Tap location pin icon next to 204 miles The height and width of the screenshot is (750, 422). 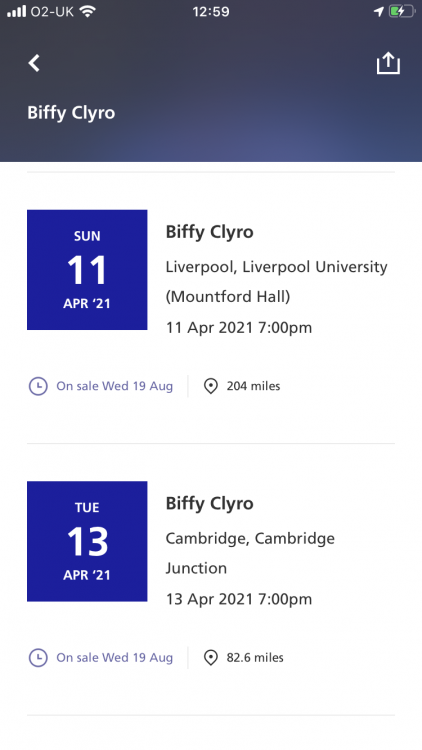click(211, 386)
